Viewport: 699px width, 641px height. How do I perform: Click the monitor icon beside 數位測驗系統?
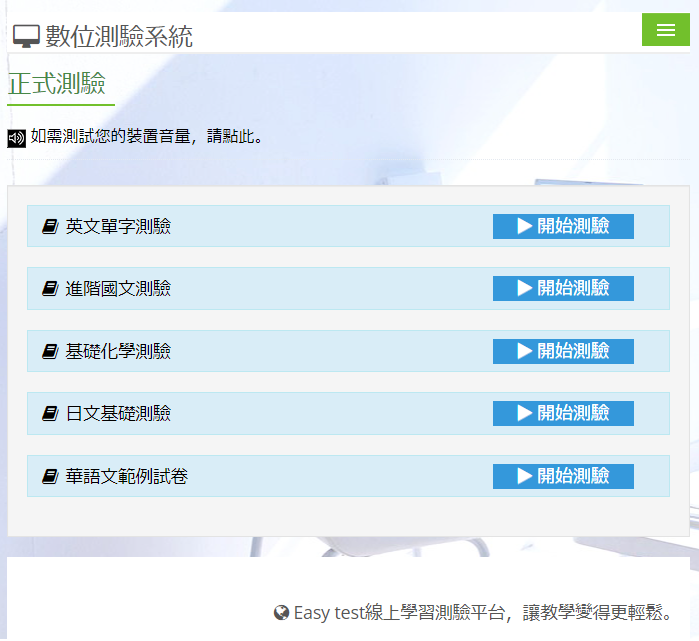click(26, 37)
